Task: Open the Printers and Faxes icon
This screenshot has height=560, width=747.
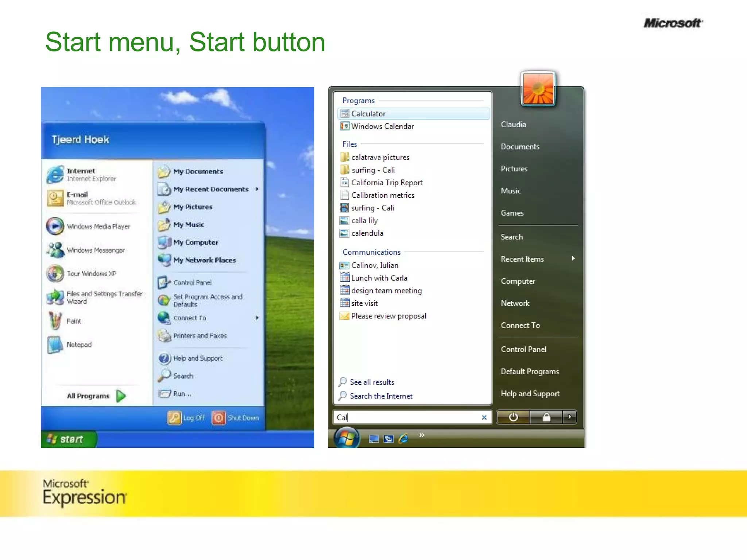Action: point(164,335)
